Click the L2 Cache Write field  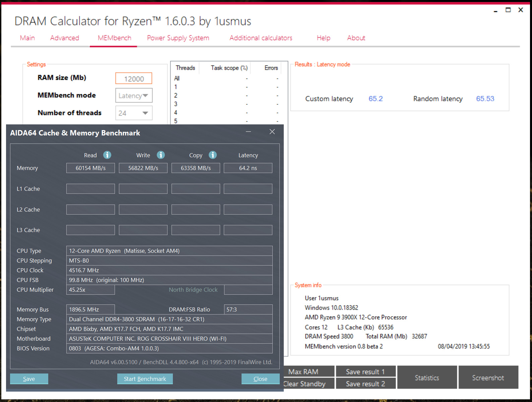coord(143,210)
